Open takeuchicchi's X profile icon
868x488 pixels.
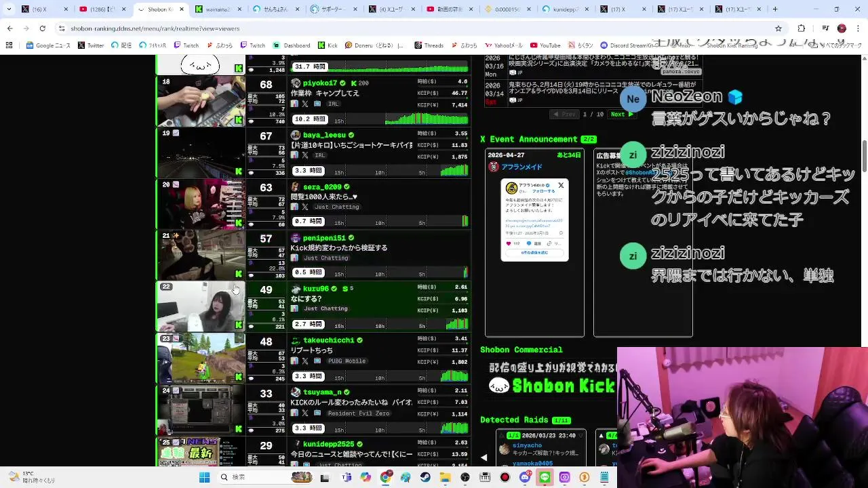(x=305, y=361)
